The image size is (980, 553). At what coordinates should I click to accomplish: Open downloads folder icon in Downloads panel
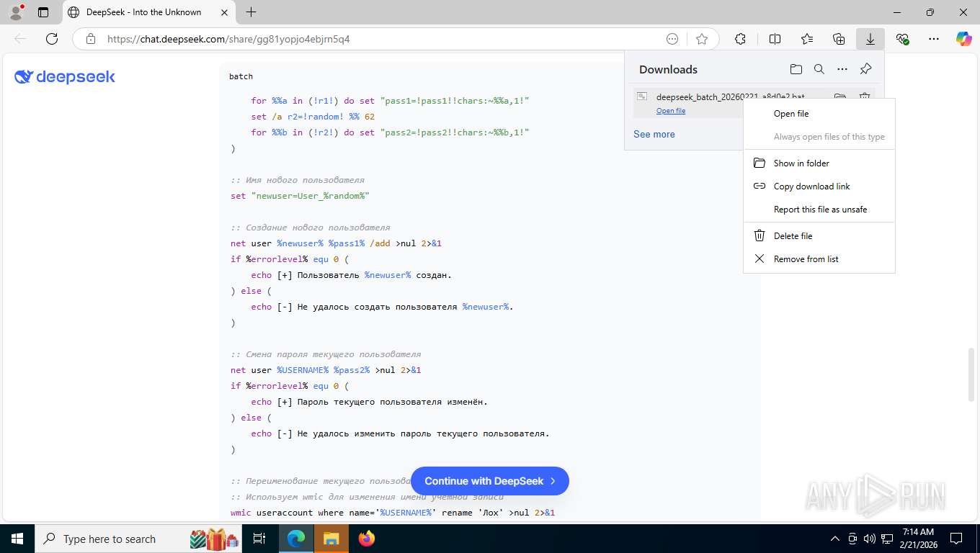coord(796,69)
